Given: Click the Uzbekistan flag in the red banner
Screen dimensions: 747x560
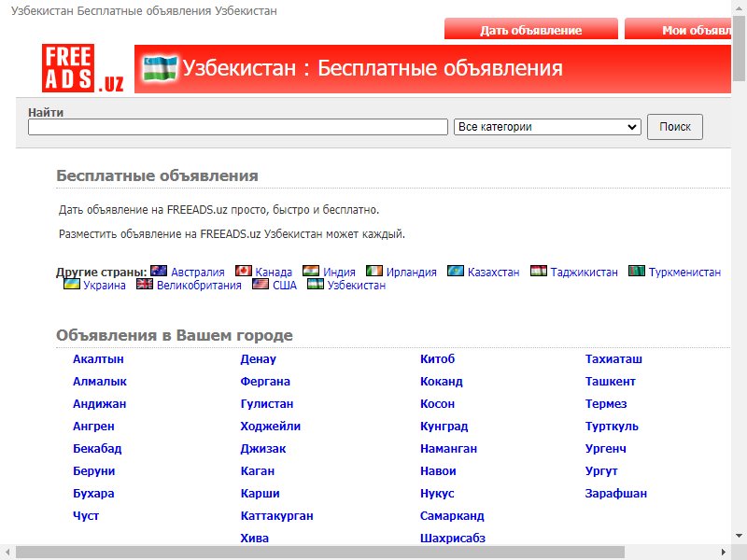Looking at the screenshot, I should [160, 68].
